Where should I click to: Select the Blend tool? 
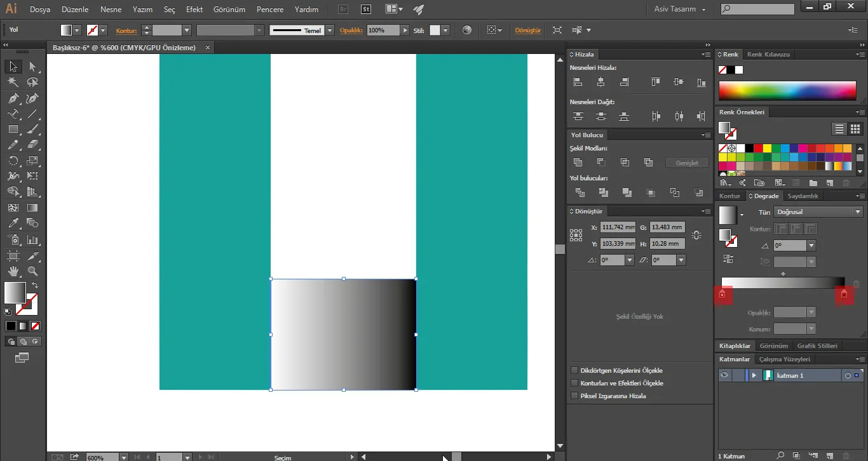coord(33,223)
